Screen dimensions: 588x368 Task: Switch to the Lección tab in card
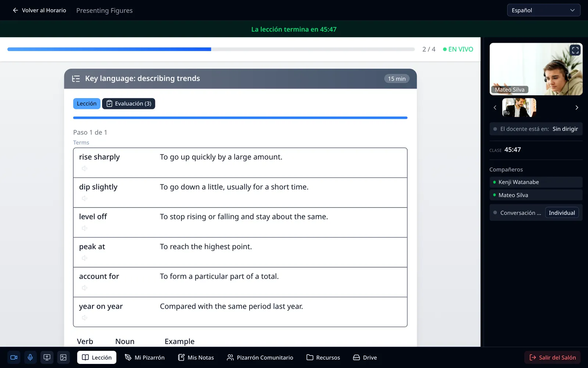tap(87, 104)
